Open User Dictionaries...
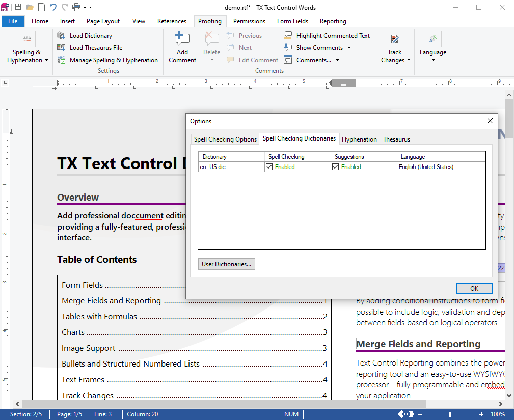The width and height of the screenshot is (514, 420). click(x=226, y=264)
